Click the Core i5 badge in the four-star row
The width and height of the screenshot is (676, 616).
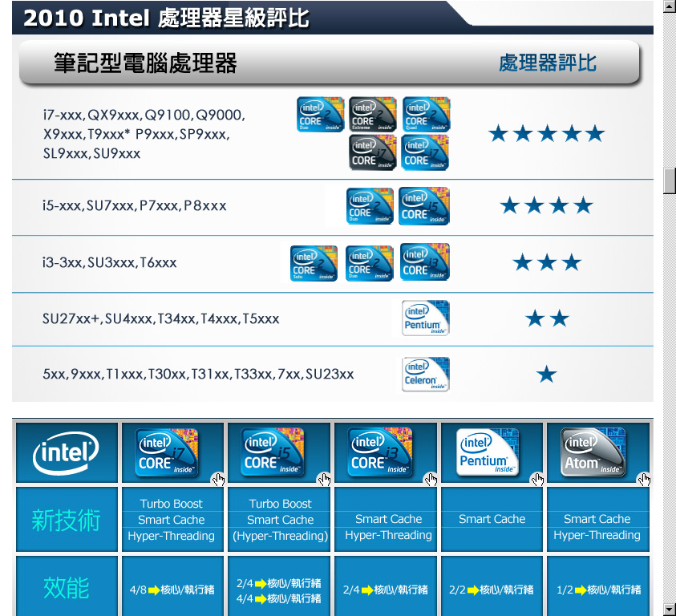click(x=423, y=206)
